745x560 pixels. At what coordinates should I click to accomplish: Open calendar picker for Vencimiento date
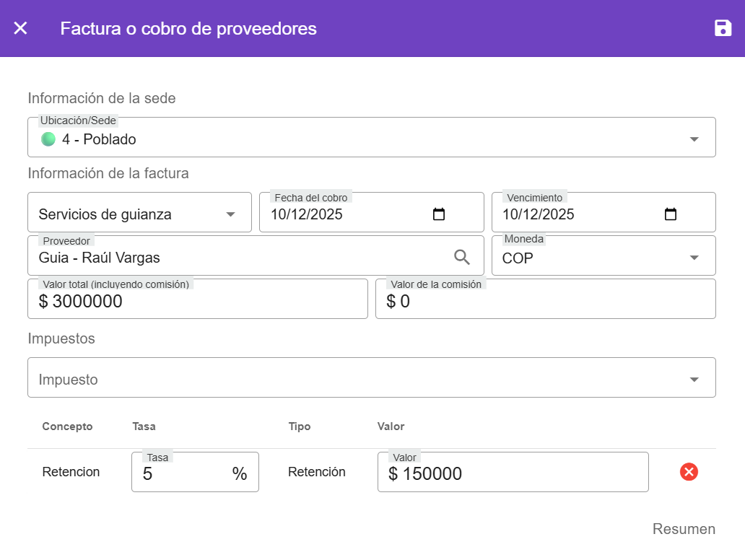click(x=671, y=214)
